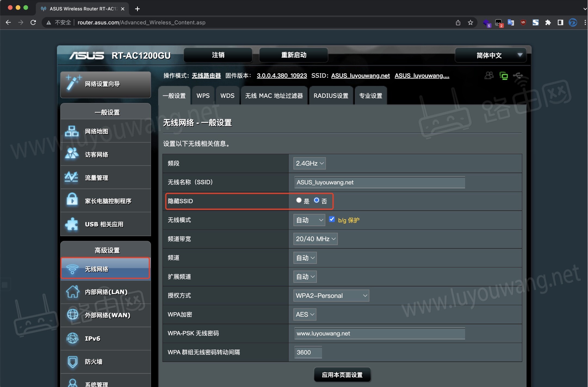Image resolution: width=588 pixels, height=387 pixels.
Task: Open the 内部网络(LAN) settings
Action: click(x=106, y=292)
